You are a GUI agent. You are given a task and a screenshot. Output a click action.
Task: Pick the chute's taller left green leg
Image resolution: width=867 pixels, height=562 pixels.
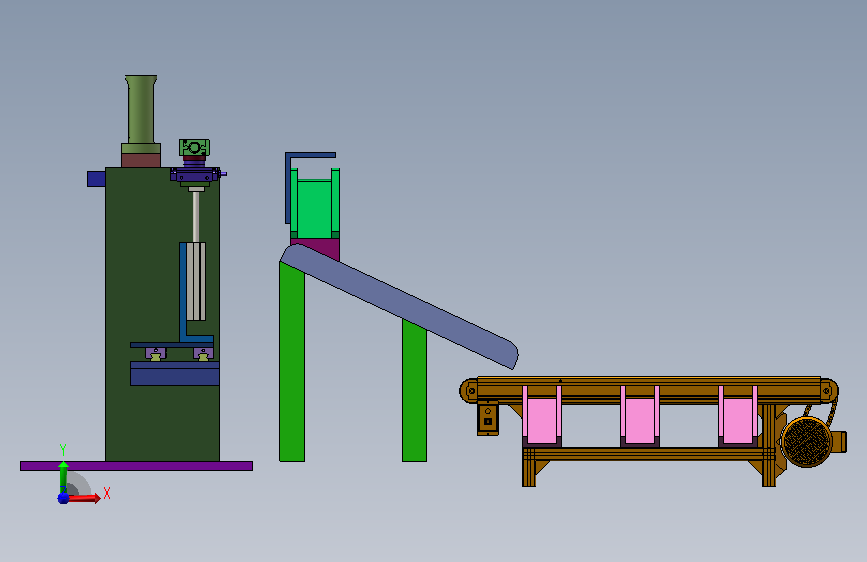(x=292, y=362)
